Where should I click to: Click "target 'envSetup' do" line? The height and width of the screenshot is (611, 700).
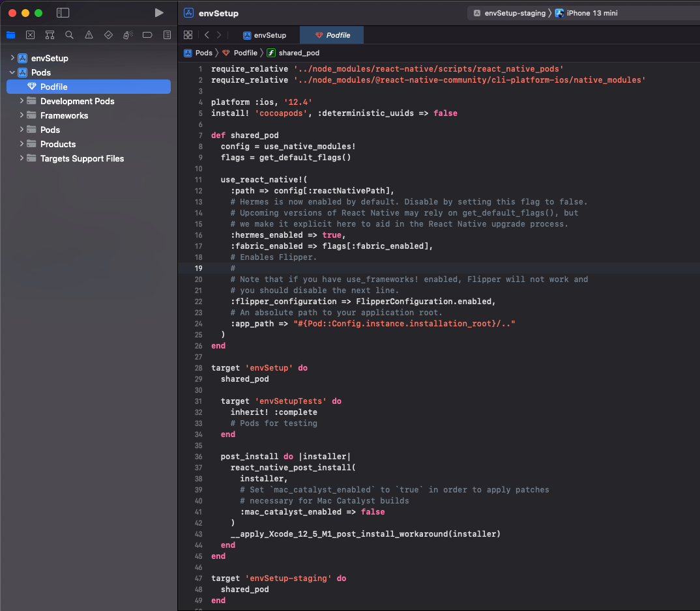[259, 368]
